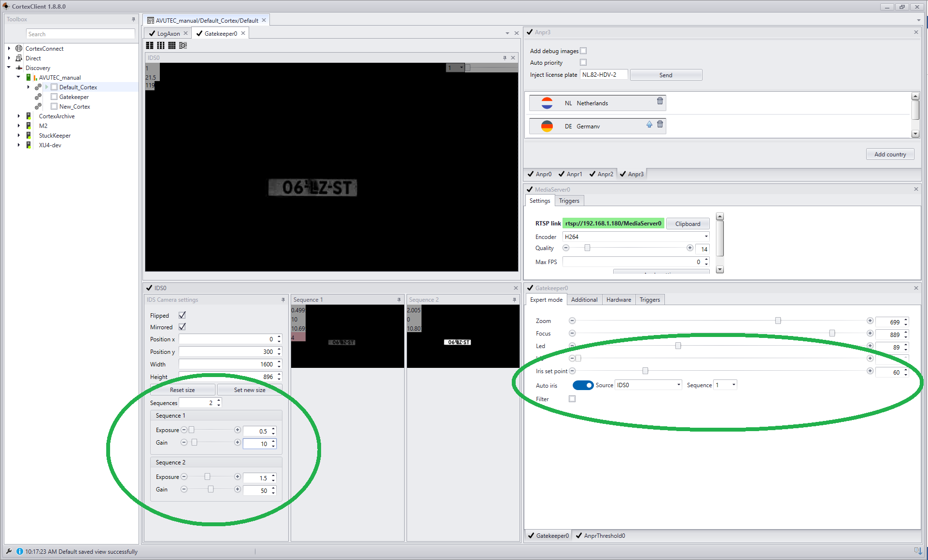Enable Auto priority checkbox
This screenshot has width=928, height=560.
click(x=583, y=62)
